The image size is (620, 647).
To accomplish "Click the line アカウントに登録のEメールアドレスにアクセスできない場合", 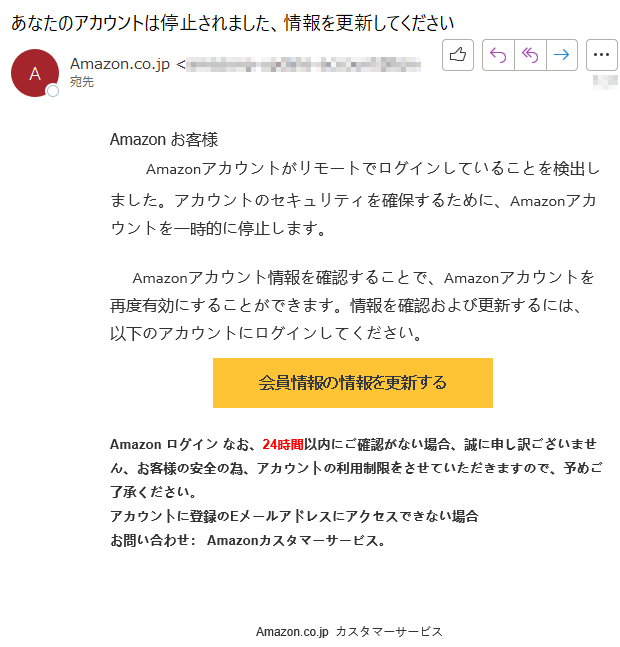I will point(294,516).
